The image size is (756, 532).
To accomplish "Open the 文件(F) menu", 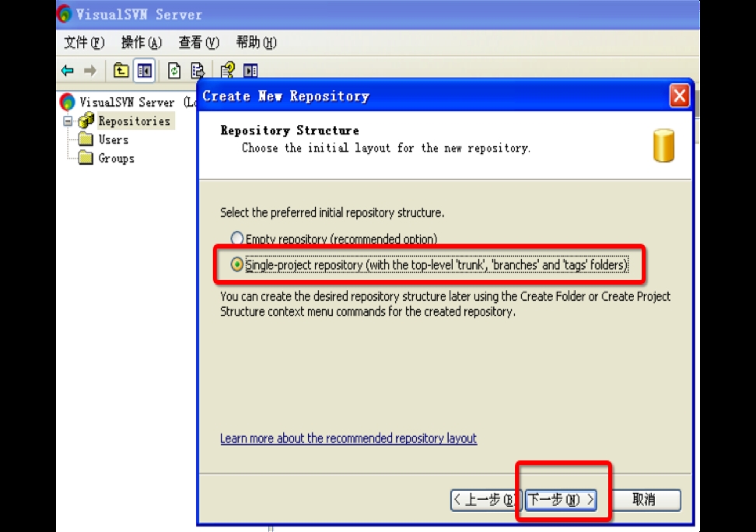I will tap(84, 43).
